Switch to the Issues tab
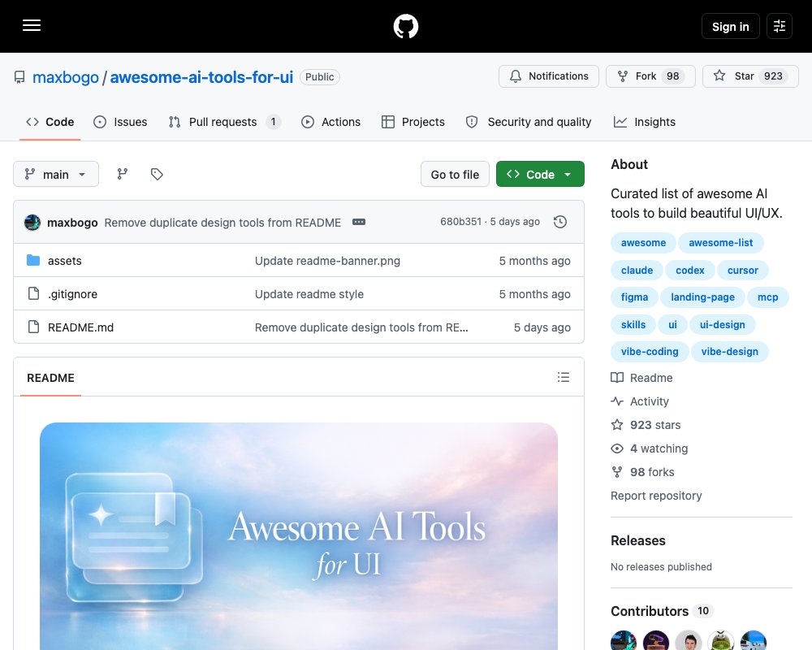This screenshot has height=650, width=812. [x=120, y=122]
